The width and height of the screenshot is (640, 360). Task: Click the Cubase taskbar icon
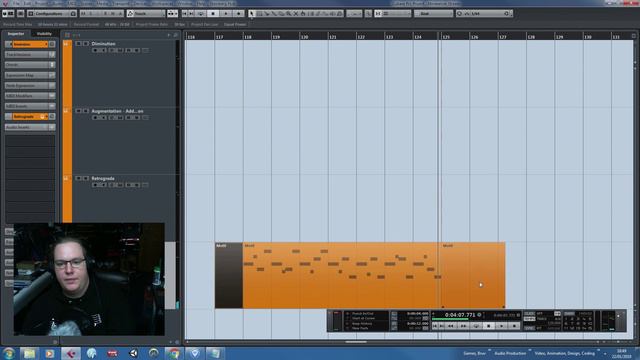pos(71,353)
